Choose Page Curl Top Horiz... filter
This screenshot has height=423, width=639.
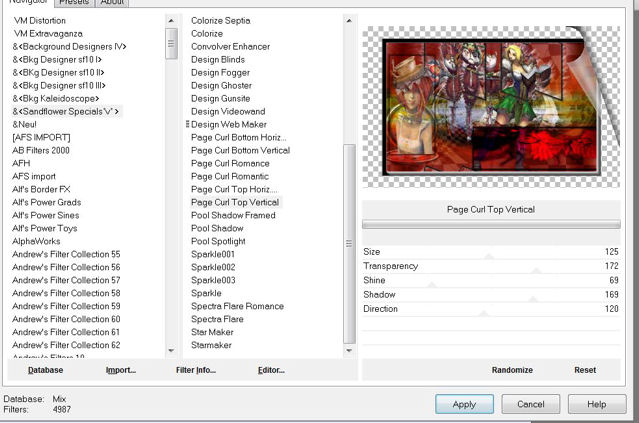coord(234,189)
